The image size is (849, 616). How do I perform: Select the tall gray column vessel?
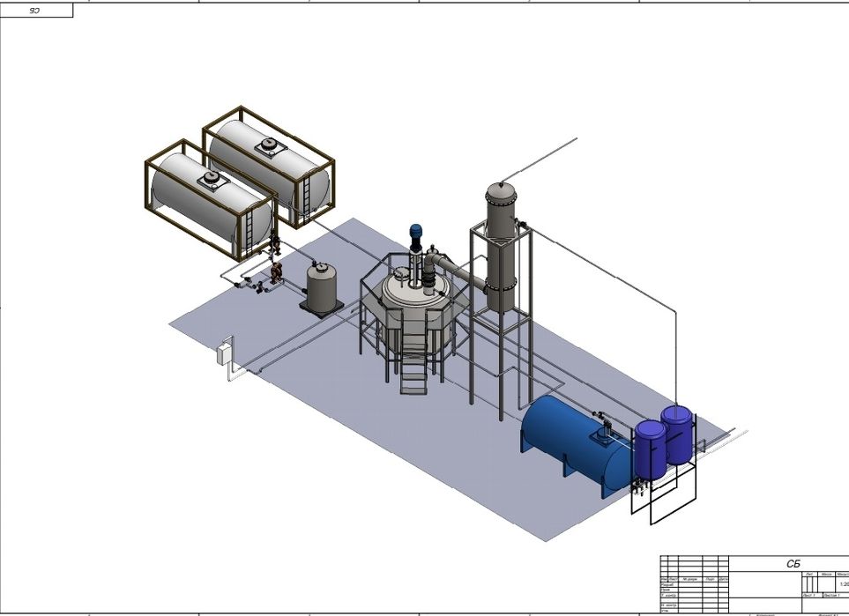[x=501, y=247]
